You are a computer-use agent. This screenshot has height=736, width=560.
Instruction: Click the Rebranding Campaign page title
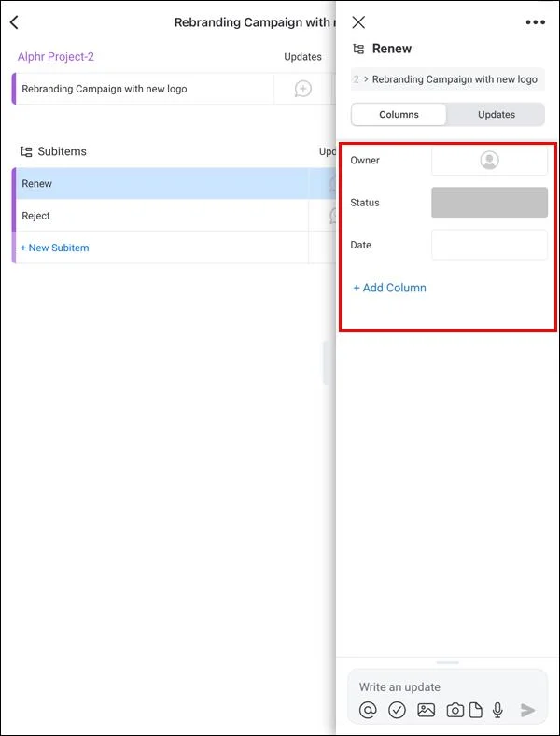(x=255, y=22)
